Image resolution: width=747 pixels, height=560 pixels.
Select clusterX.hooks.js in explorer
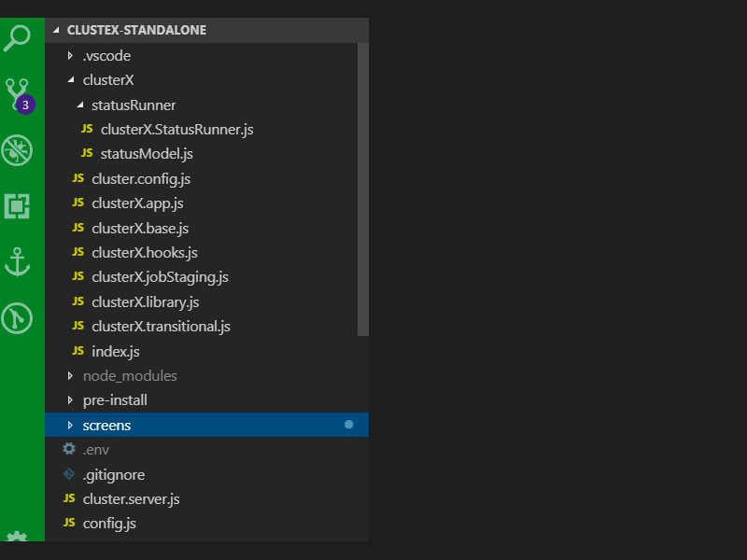pos(144,252)
